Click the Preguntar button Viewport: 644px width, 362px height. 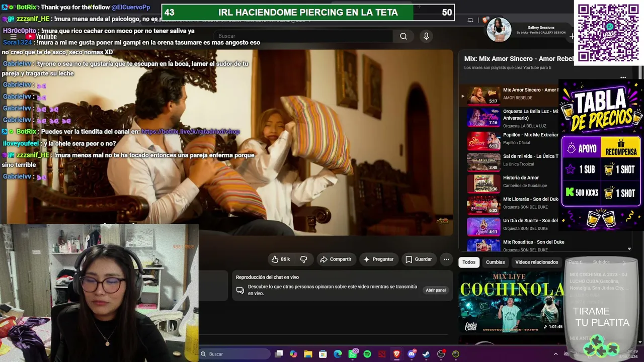pyautogui.click(x=378, y=259)
